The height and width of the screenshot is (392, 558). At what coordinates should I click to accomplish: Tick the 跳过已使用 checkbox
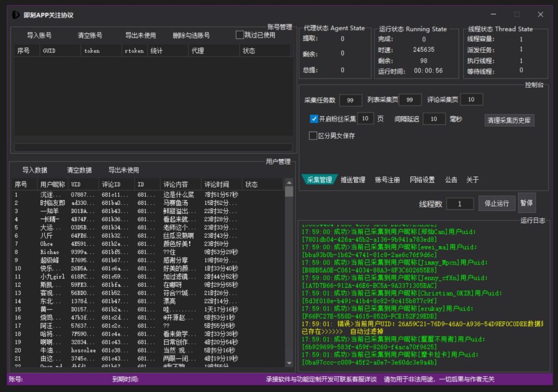click(240, 35)
